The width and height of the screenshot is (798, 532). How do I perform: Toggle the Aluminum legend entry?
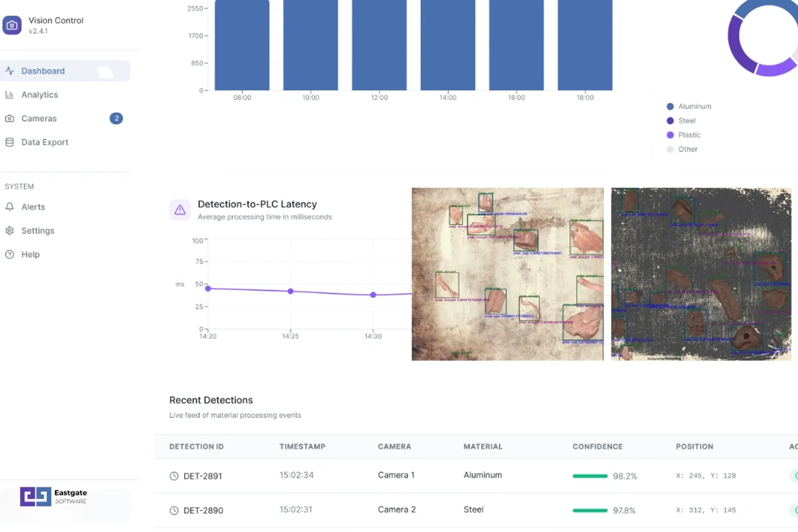(x=694, y=106)
